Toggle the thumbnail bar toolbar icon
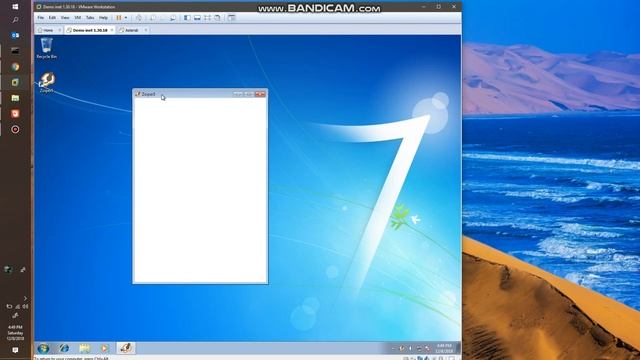The width and height of the screenshot is (640, 360). [197, 18]
